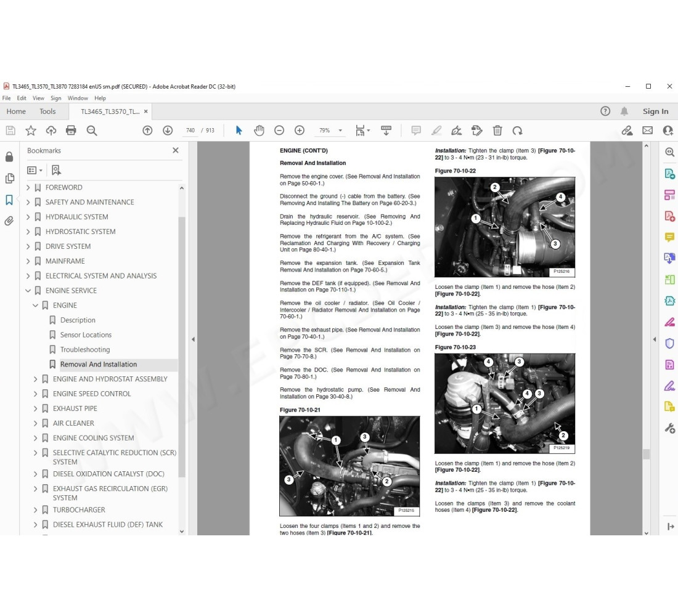Viewport: 678px width, 616px height.
Task: Rotate the view with rotate icon
Action: pyautogui.click(x=518, y=131)
